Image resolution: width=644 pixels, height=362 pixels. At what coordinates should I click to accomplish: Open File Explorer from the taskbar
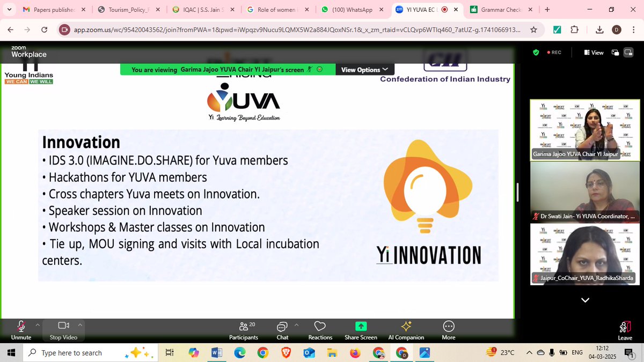click(332, 352)
